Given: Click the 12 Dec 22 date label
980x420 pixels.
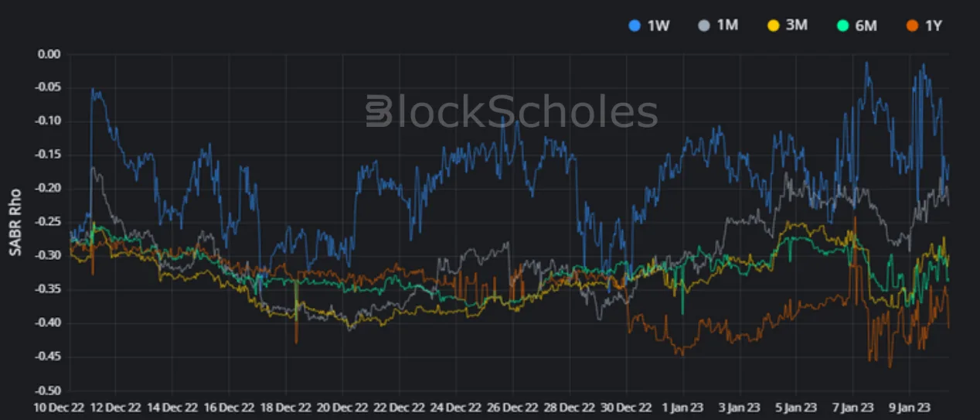Looking at the screenshot, I should pos(115,407).
